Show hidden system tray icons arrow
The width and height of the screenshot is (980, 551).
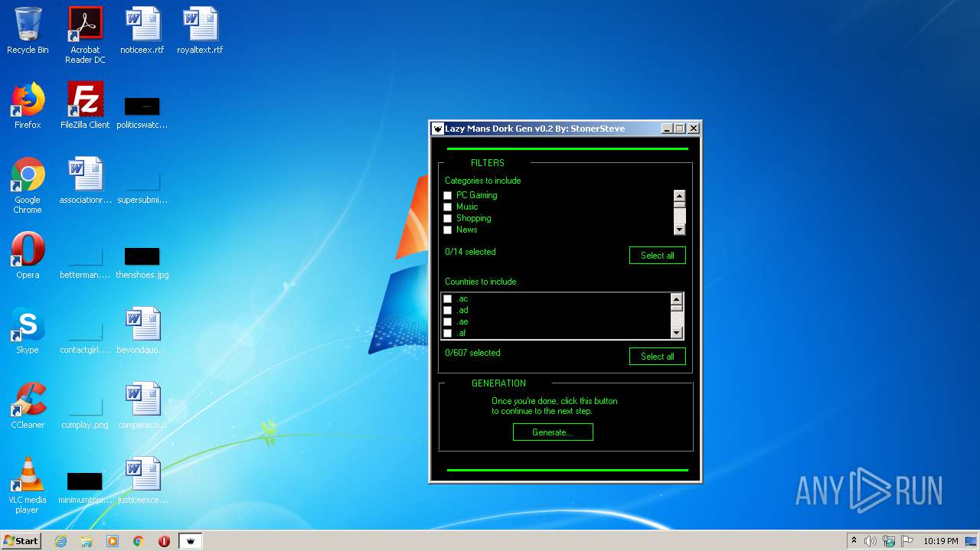[854, 541]
